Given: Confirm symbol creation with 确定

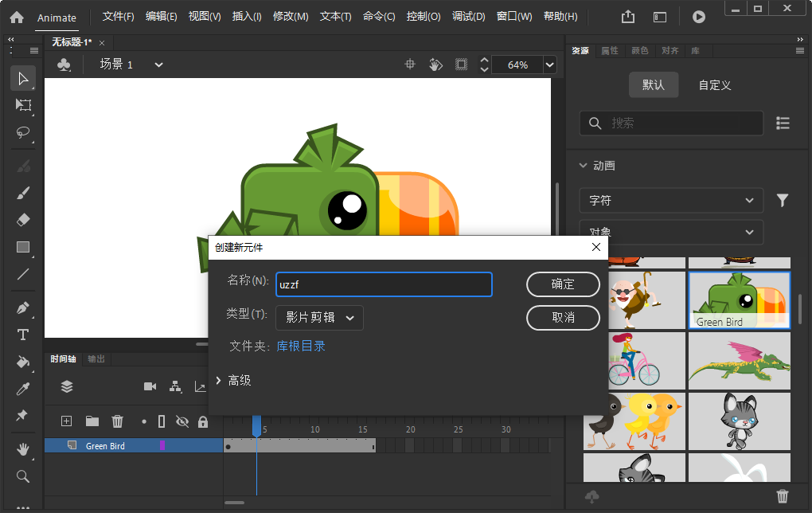Looking at the screenshot, I should click(x=563, y=284).
